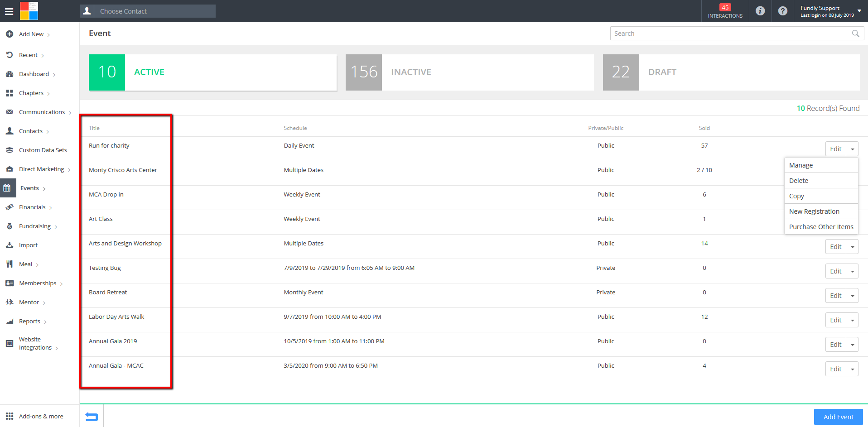Click the Art Class title

[x=101, y=219]
